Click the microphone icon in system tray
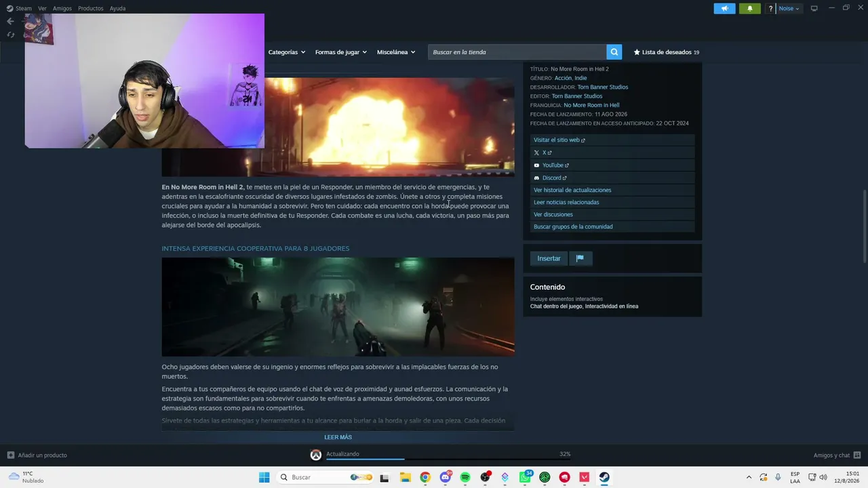868x488 pixels. point(778,477)
